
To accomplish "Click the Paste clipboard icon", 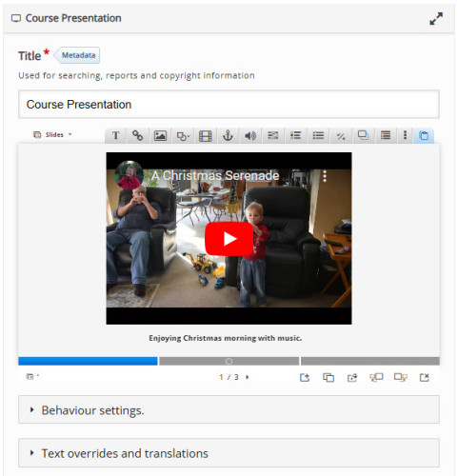I will pos(424,136).
